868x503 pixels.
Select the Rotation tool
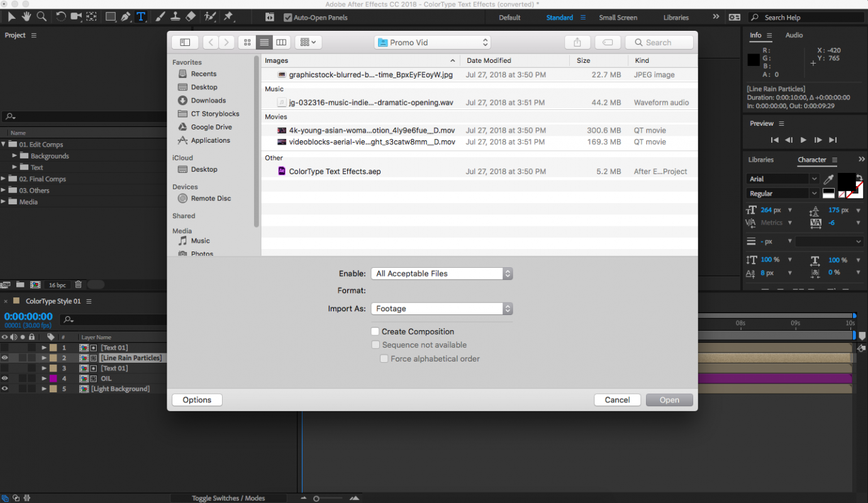click(x=61, y=17)
